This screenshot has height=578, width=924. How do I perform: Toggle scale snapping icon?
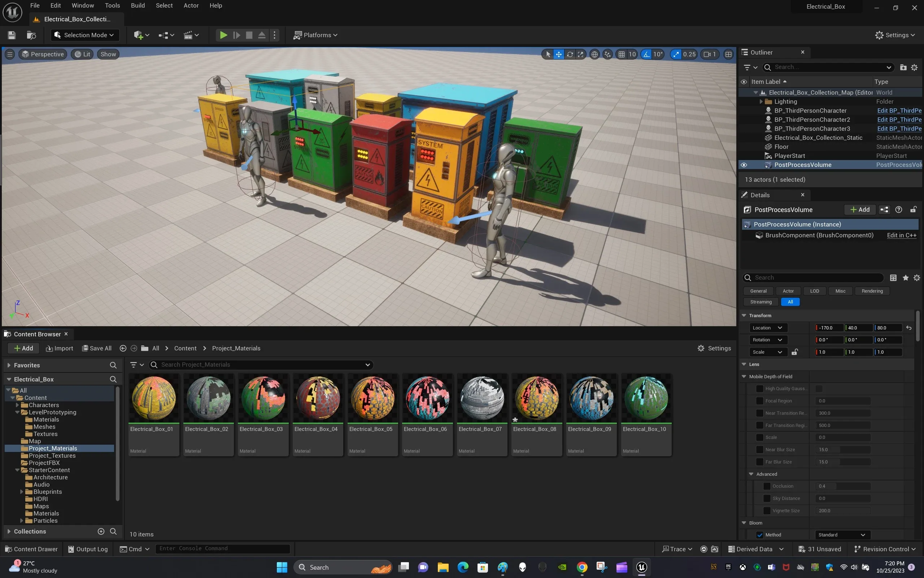(x=676, y=54)
